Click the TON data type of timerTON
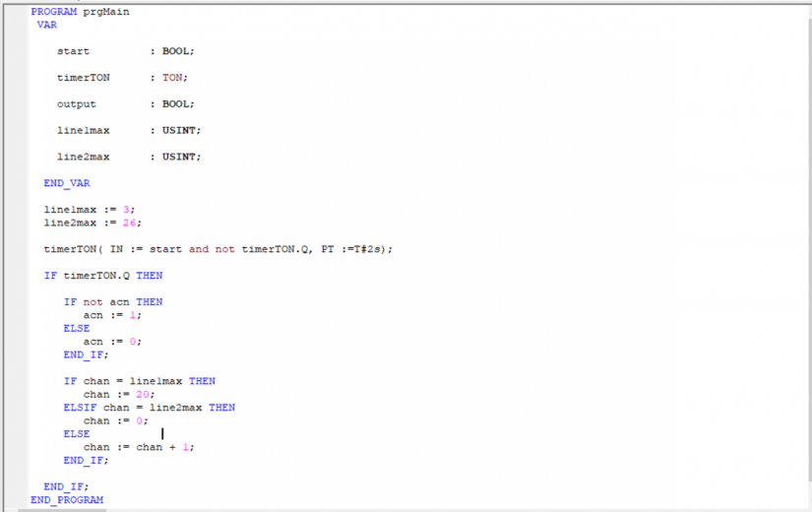The width and height of the screenshot is (812, 512). click(171, 78)
